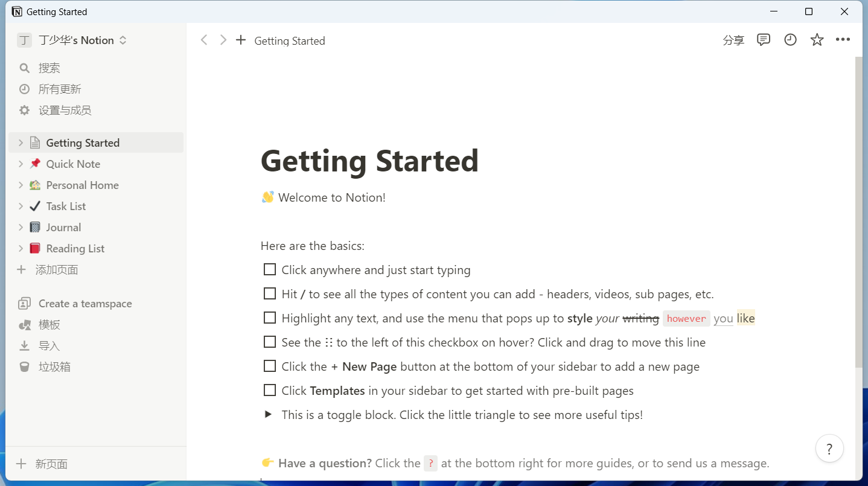This screenshot has height=486, width=868.
Task: Click the 分享 share button
Action: 733,40
